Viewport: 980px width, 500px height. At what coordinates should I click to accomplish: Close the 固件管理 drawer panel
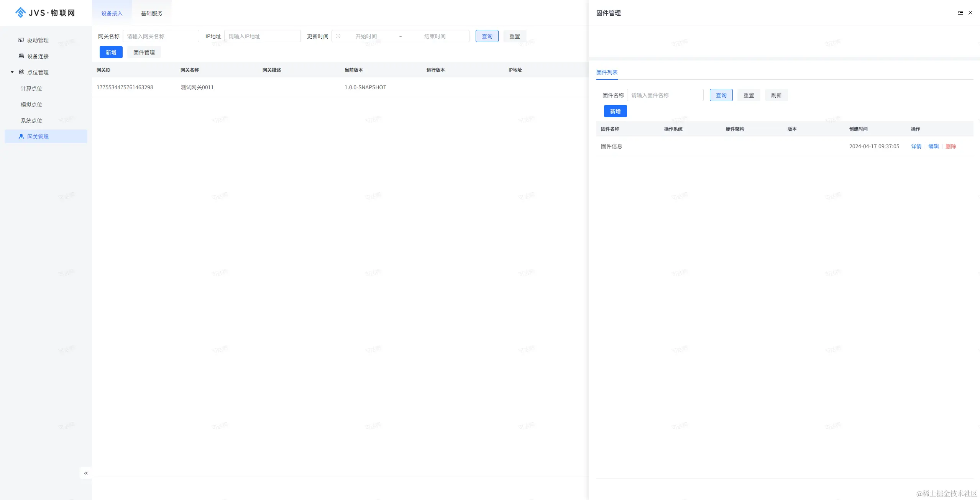coord(970,13)
